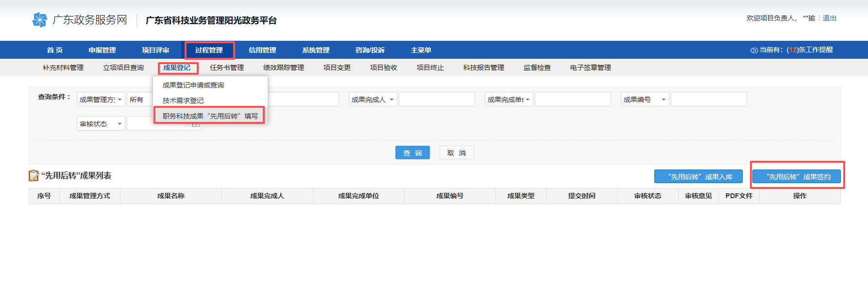The height and width of the screenshot is (306, 868).
Task: Select the 过程管理 menu tab
Action: (x=209, y=50)
